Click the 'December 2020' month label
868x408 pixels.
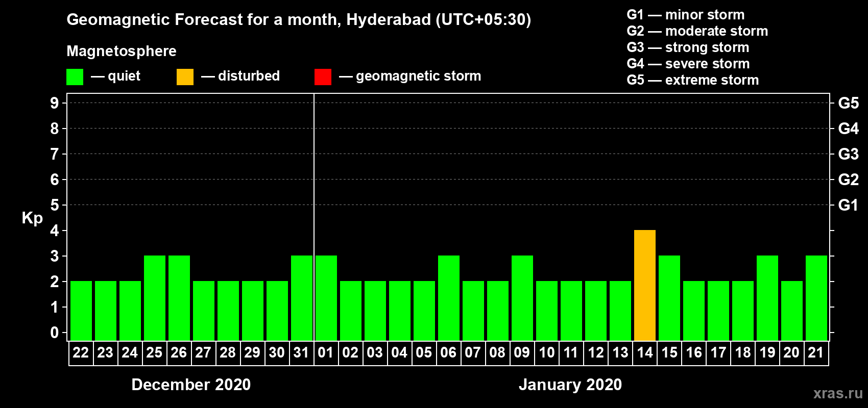(191, 385)
